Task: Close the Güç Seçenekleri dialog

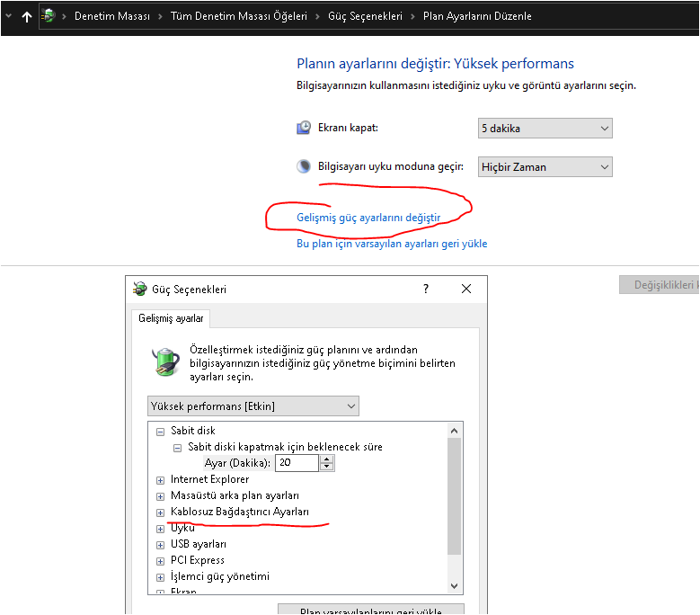Action: coord(466,289)
